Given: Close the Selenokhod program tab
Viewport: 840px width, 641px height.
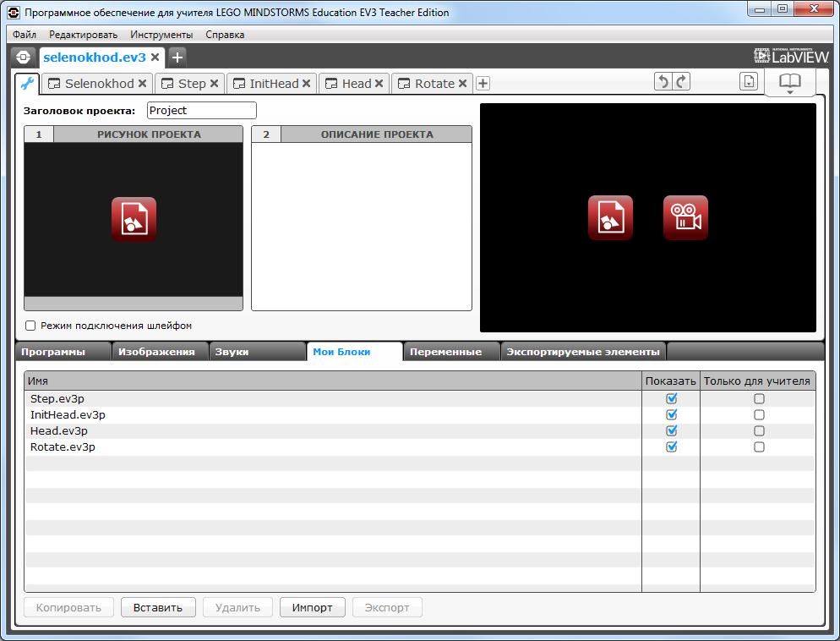Looking at the screenshot, I should pyautogui.click(x=142, y=84).
